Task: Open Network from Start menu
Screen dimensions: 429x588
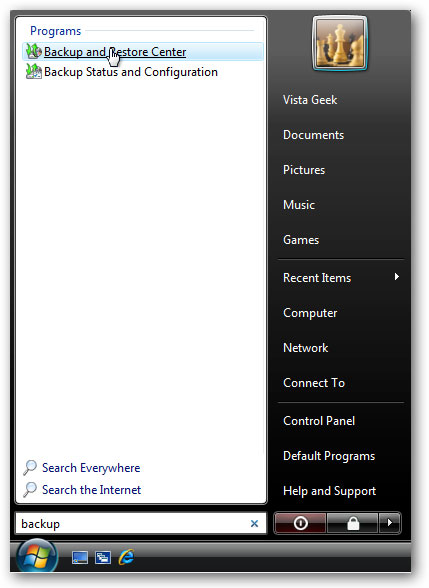Action: [x=306, y=348]
